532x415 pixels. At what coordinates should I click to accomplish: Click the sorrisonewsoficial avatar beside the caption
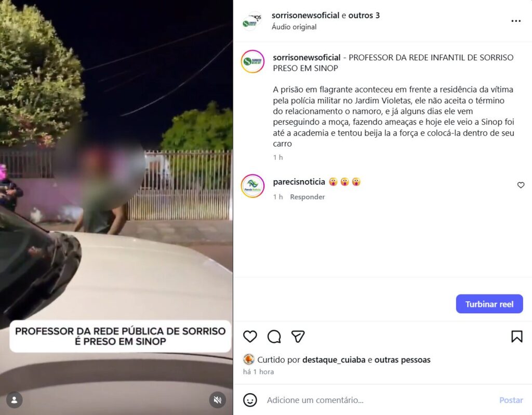tap(252, 61)
